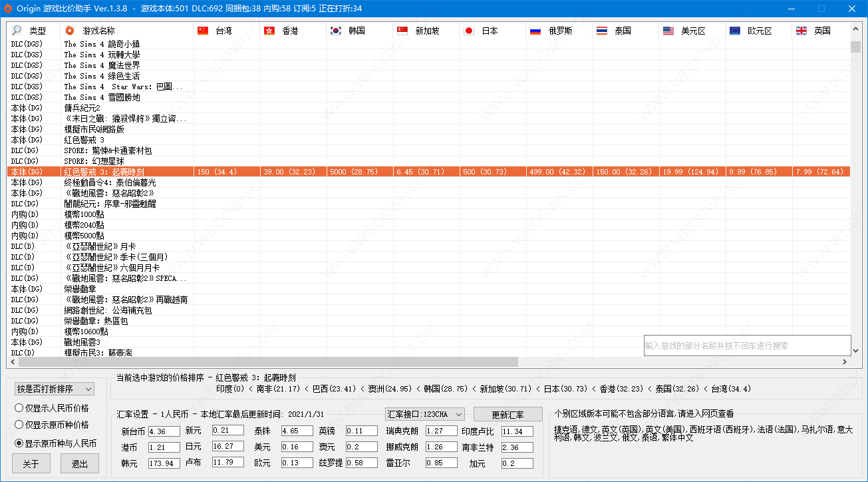This screenshot has height=482, width=868.
Task: Click the 新台币 rate field 4.36
Action: [x=164, y=431]
